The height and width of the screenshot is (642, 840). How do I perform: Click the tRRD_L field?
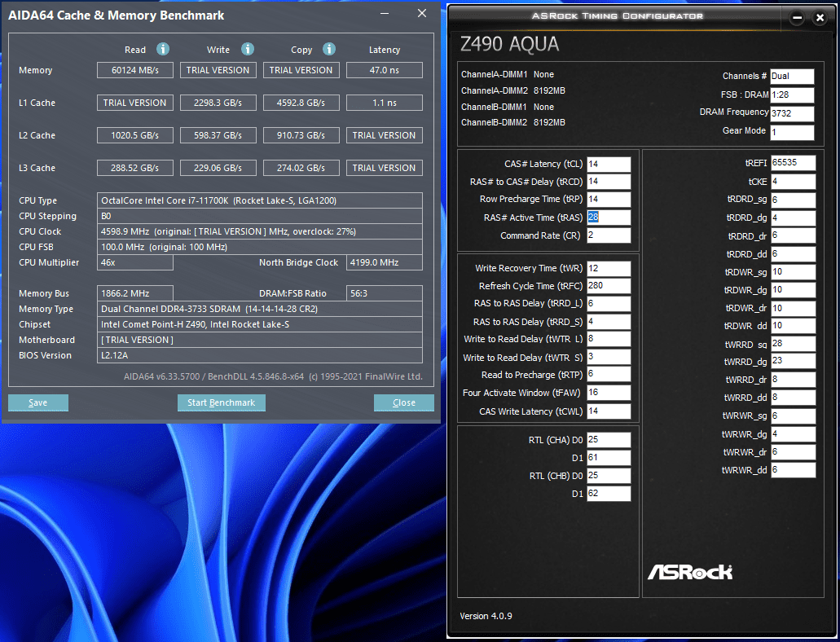point(609,304)
